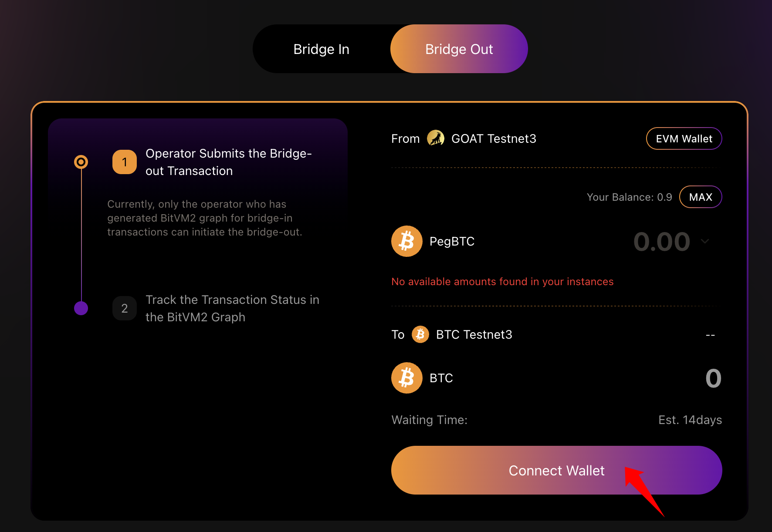Open step 'Track the Transaction Status in the BitVM2 Graph'
The height and width of the screenshot is (532, 772).
coord(232,308)
